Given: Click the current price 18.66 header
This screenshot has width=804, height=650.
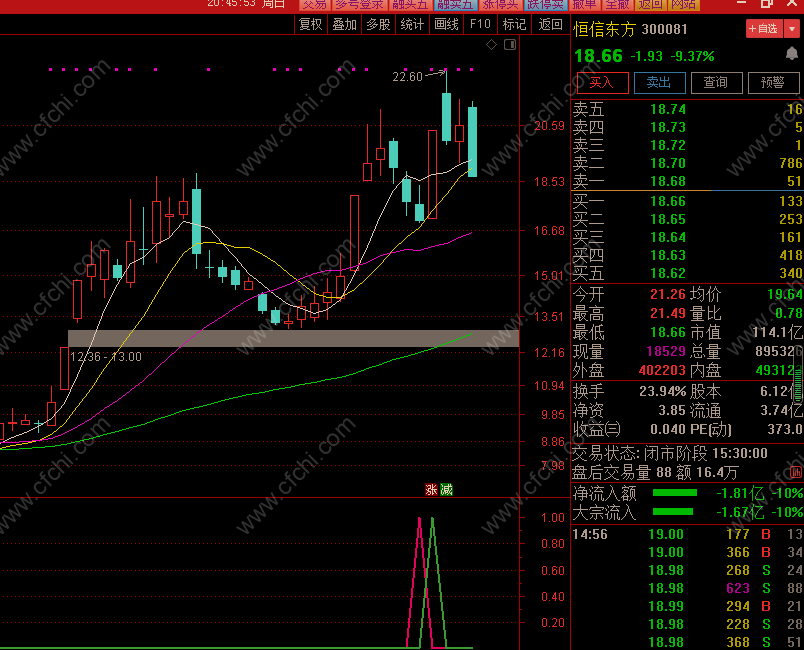Looking at the screenshot, I should coord(598,56).
